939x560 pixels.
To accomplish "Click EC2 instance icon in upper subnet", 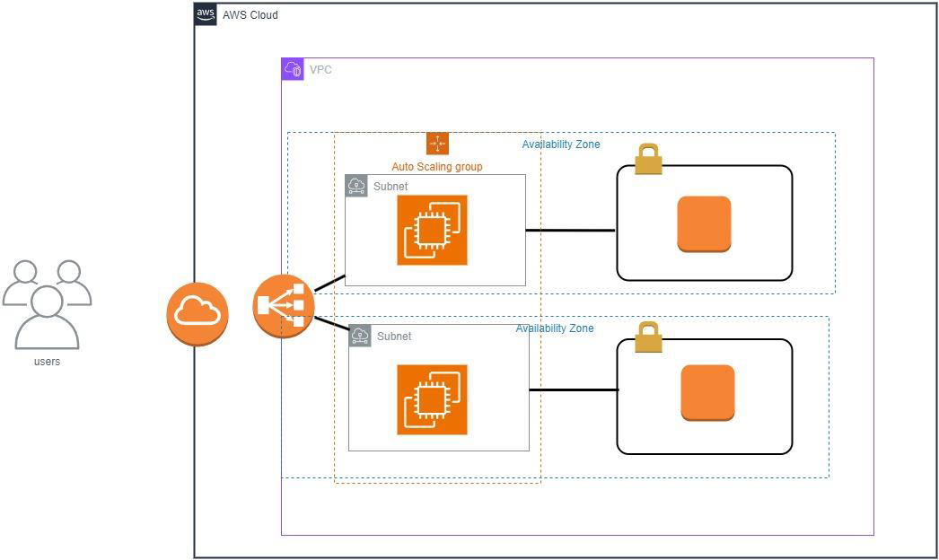I will tap(432, 230).
